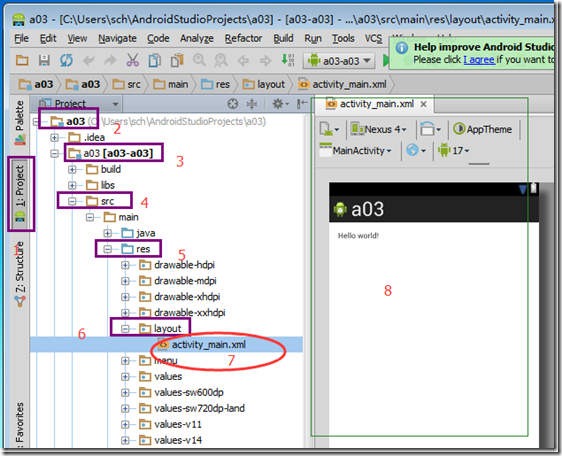Open the Navigate menu

[117, 38]
